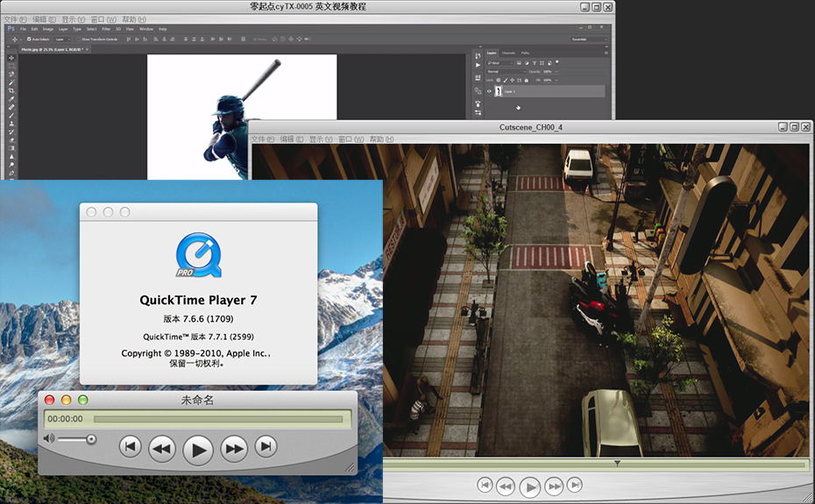Viewport: 815px width, 504px height.
Task: Click the 未命名 player progress bar
Action: (x=218, y=419)
